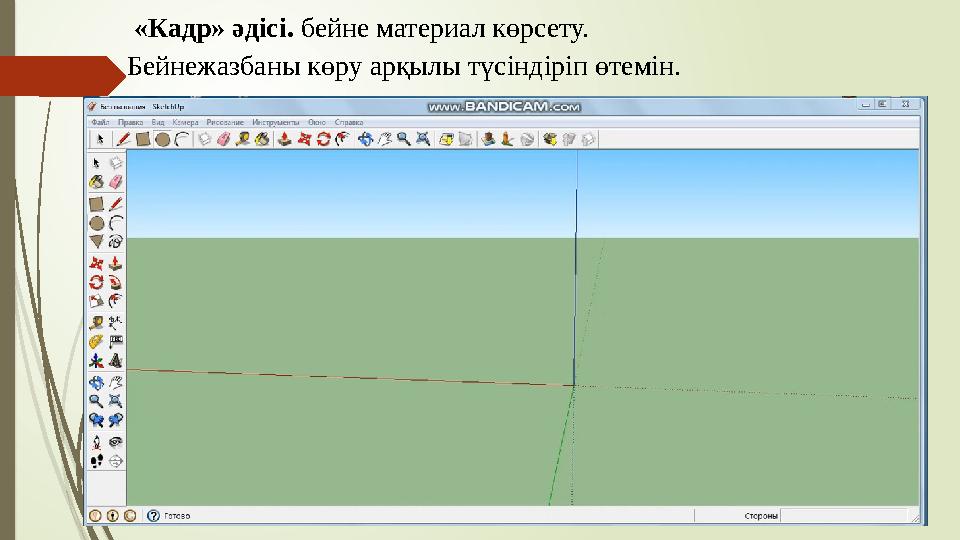Select the Polygon tool in the left palette
This screenshot has width=960, height=540.
click(x=96, y=241)
